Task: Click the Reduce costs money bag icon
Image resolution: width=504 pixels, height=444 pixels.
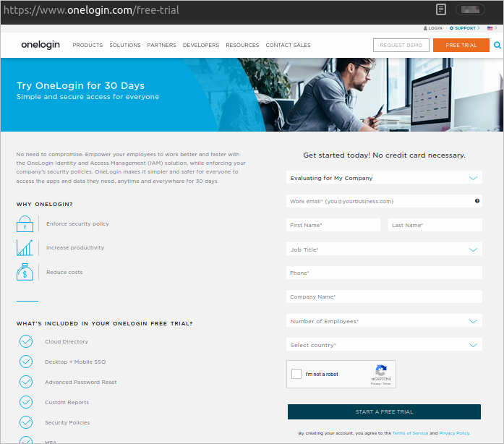Action: (x=25, y=273)
